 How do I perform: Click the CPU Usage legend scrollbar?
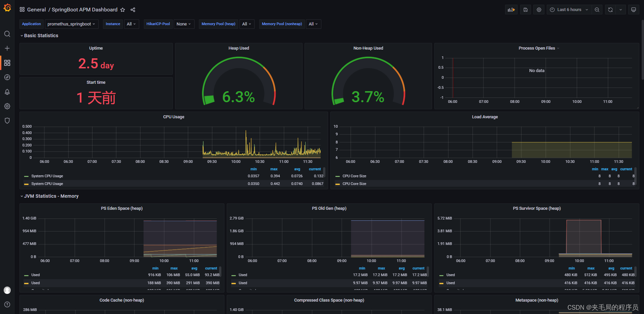324,172
